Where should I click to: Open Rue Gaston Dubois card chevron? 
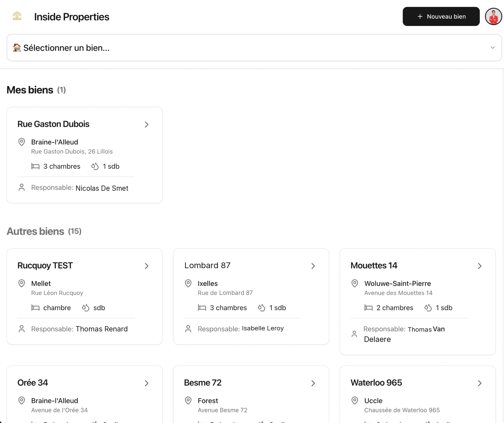(146, 124)
